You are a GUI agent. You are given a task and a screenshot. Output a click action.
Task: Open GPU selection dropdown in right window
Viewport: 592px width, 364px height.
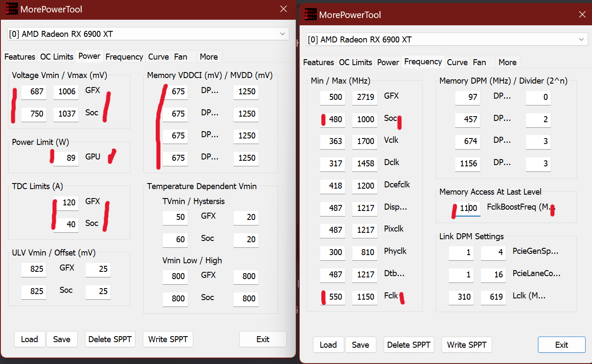point(447,39)
